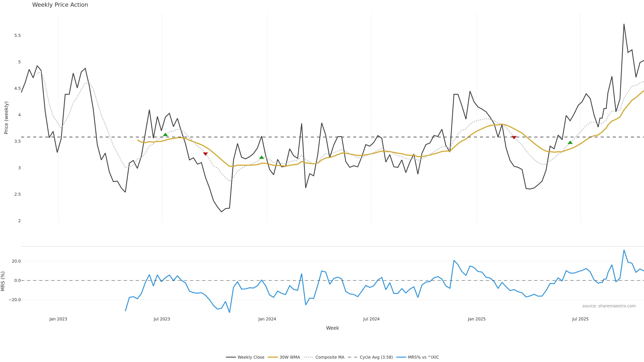
Task: Click the Jul 2024 x-axis label
Action: coord(371,319)
